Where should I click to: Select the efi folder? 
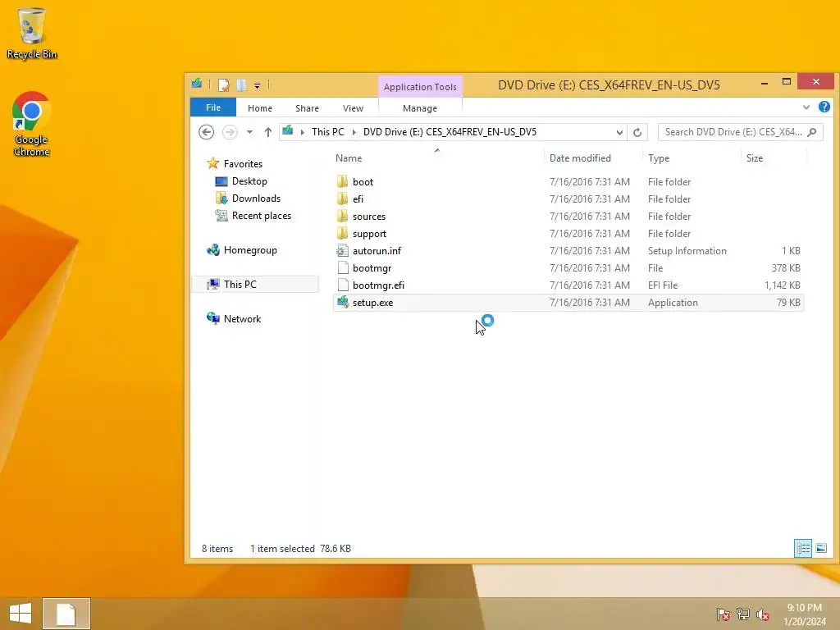[x=350, y=199]
